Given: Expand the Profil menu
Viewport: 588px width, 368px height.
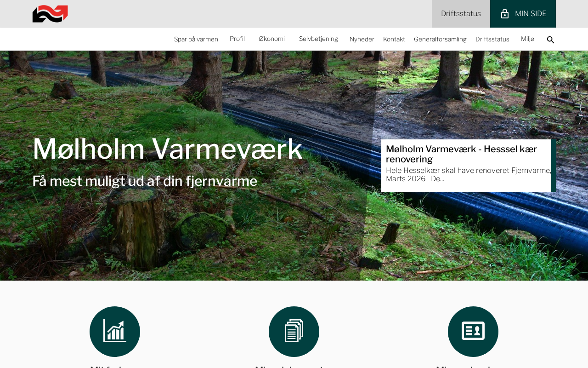Looking at the screenshot, I should 237,39.
